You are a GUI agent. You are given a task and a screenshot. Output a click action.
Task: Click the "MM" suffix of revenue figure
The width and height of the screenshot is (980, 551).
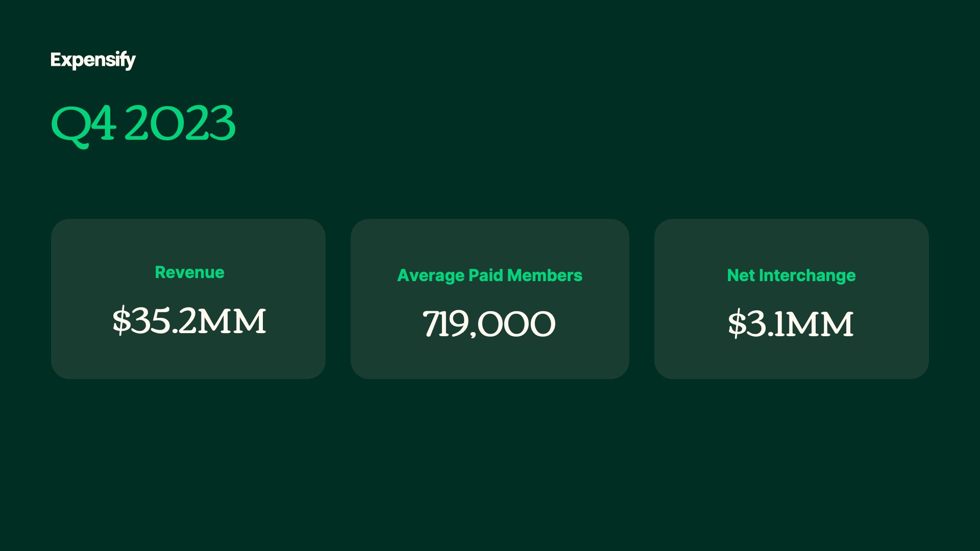[232, 321]
